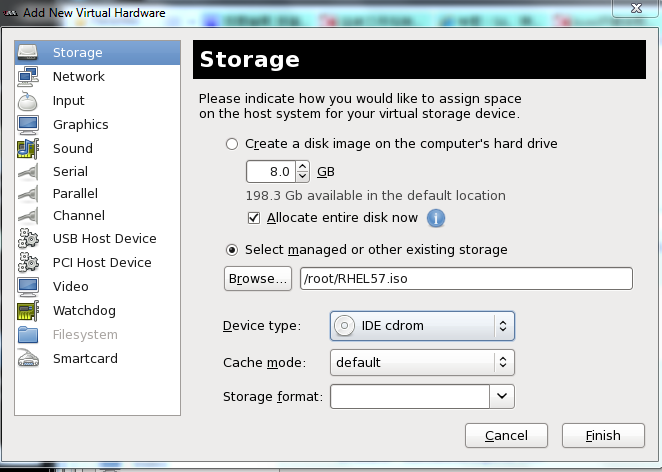Select USB Host Device entry
Screen dimensions: 662x472
point(98,239)
